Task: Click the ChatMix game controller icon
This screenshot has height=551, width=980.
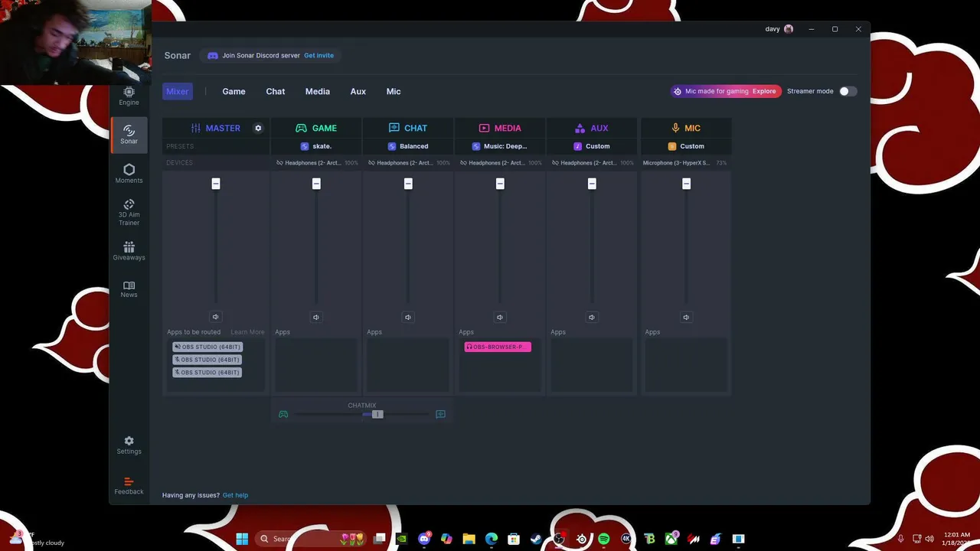Action: tap(283, 414)
